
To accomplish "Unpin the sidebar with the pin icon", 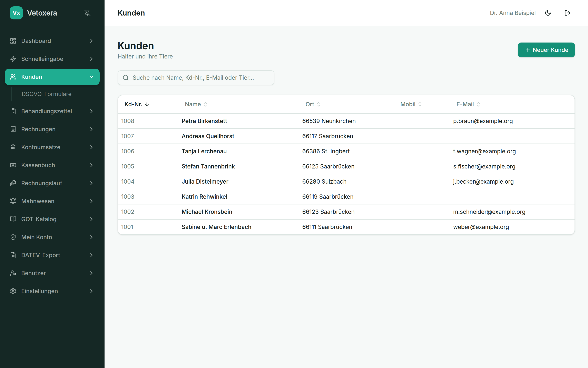I will tap(87, 13).
